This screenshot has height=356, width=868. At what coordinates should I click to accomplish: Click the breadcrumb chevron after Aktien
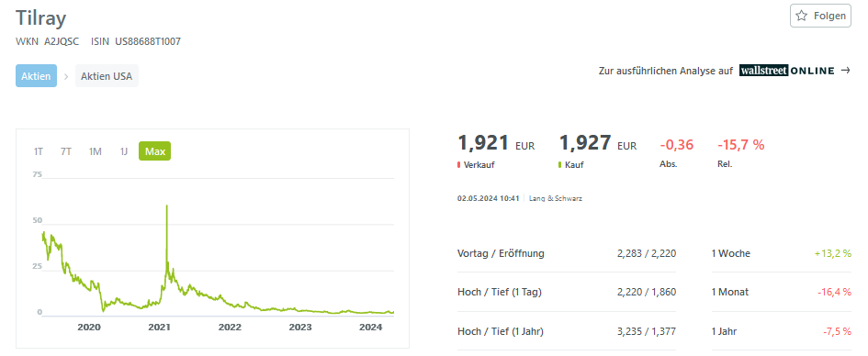[66, 76]
